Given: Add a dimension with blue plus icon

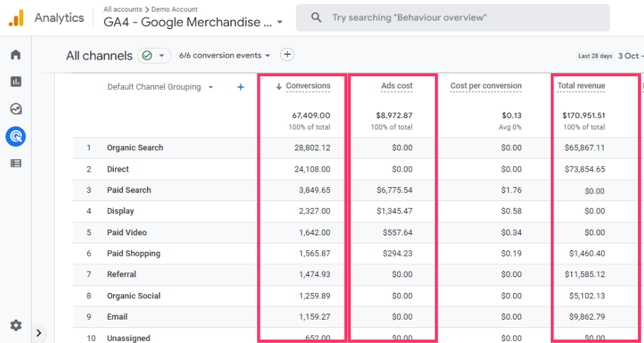Looking at the screenshot, I should 240,87.
